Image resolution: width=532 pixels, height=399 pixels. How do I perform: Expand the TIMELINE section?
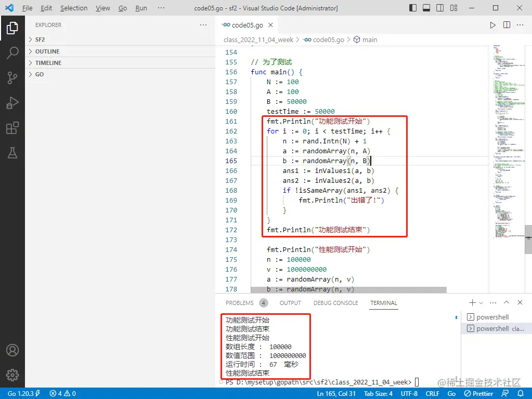(x=121, y=63)
